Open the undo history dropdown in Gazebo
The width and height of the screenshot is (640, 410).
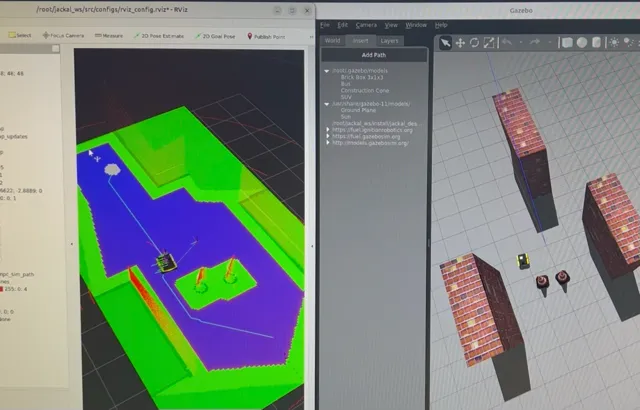pyautogui.click(x=521, y=42)
